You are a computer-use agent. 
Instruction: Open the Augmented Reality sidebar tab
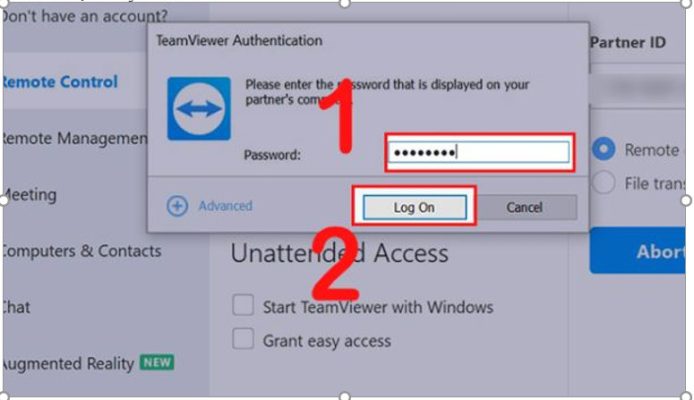click(x=68, y=364)
